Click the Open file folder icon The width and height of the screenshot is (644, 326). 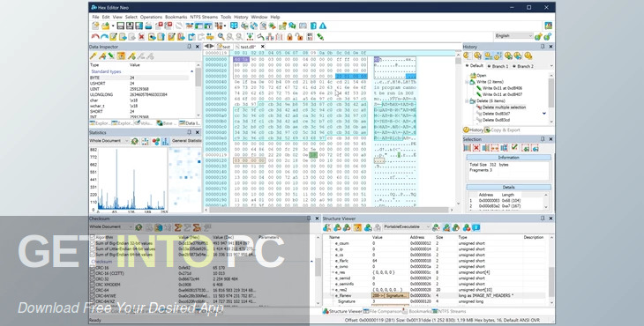click(x=106, y=26)
